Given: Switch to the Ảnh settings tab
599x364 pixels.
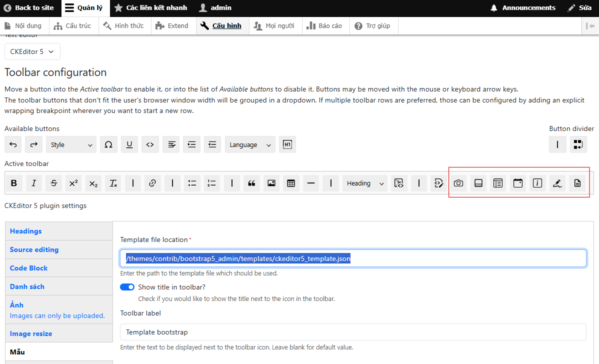Looking at the screenshot, I should tap(59, 310).
